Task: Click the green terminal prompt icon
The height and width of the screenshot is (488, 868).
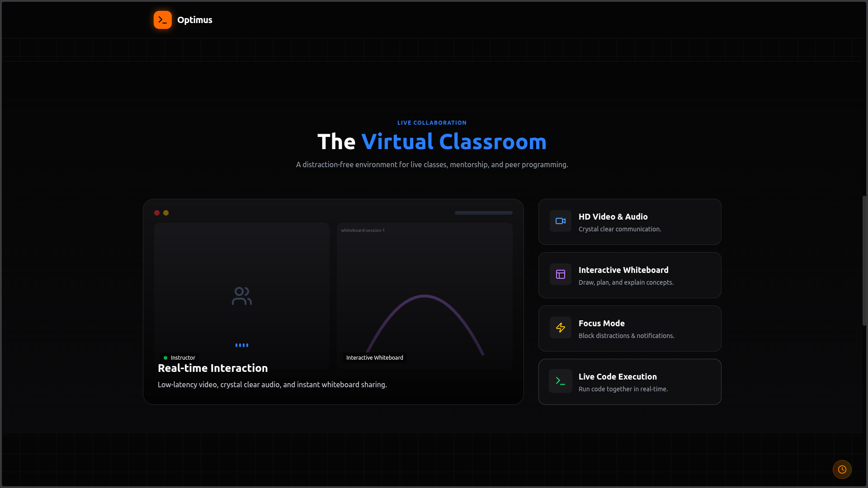Action: 560,381
